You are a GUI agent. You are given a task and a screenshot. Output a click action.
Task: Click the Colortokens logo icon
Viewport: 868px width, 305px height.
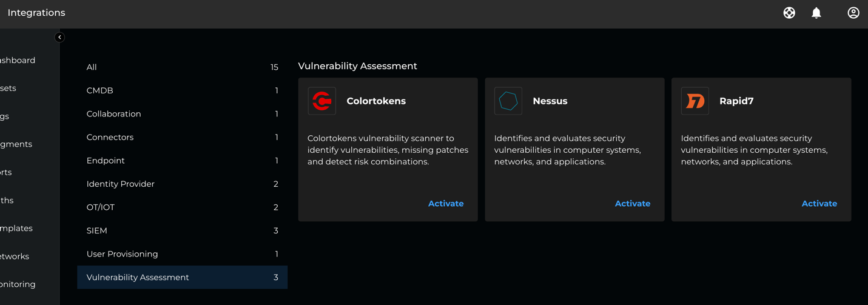321,101
